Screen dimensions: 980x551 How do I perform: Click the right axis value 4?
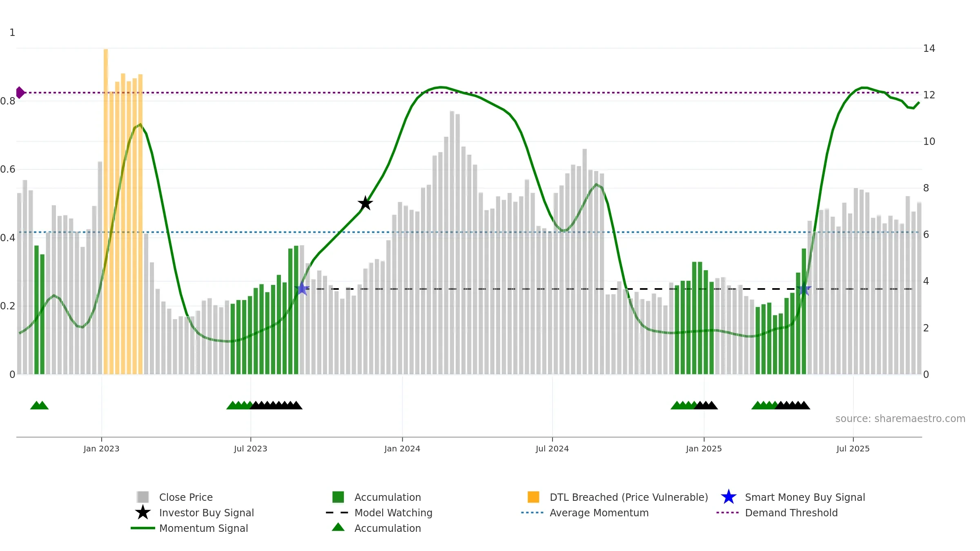(926, 281)
